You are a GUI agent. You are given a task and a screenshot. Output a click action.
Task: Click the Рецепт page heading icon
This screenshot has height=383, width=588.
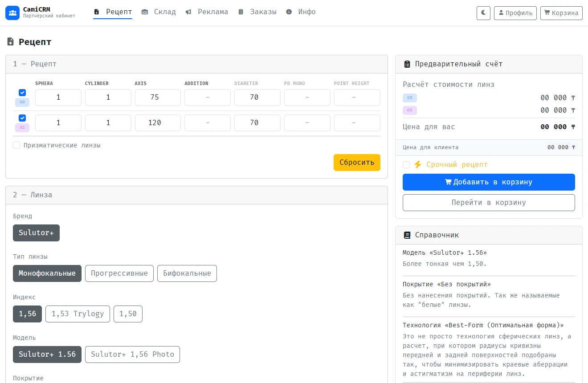(10, 42)
